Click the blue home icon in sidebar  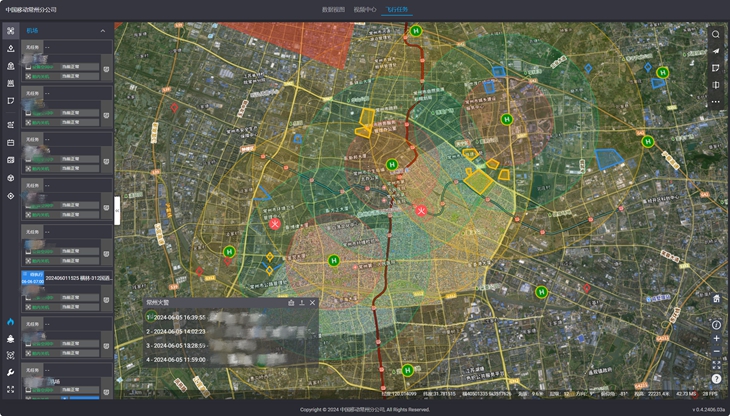(x=10, y=322)
